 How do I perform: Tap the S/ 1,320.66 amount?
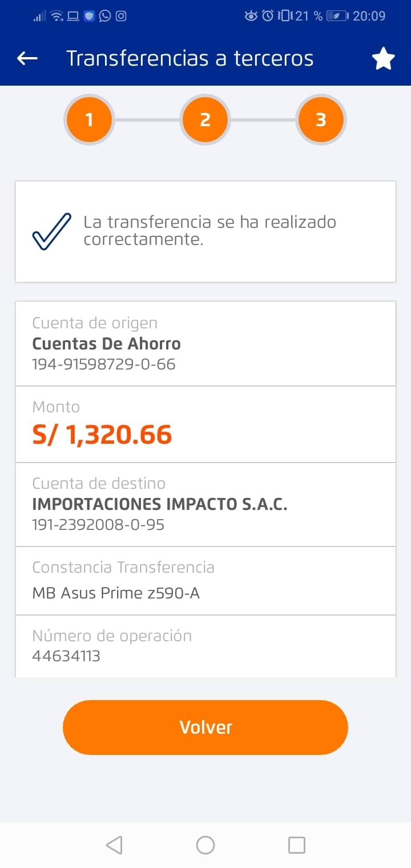click(x=102, y=435)
